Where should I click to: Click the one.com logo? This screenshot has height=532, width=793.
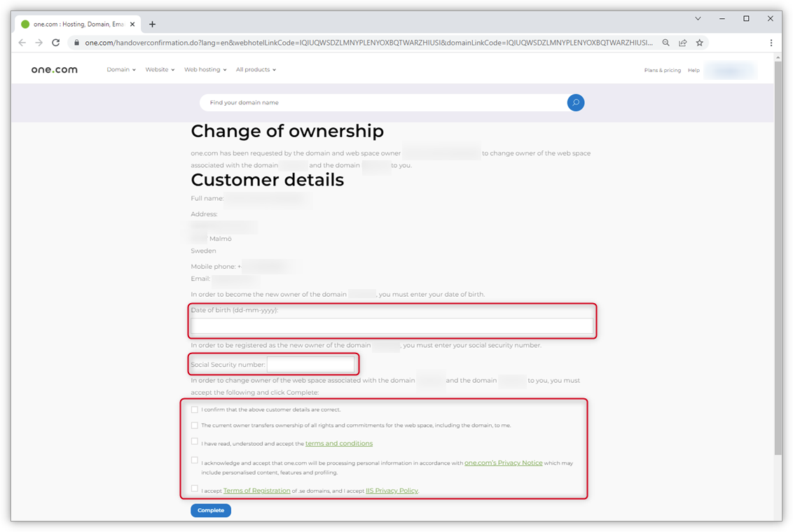[x=53, y=69]
